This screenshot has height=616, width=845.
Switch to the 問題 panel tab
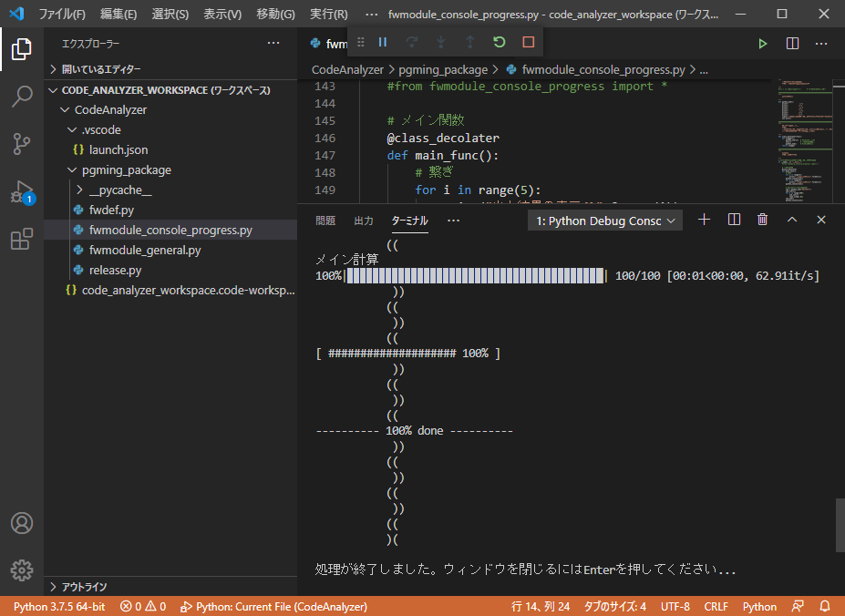[x=325, y=221]
